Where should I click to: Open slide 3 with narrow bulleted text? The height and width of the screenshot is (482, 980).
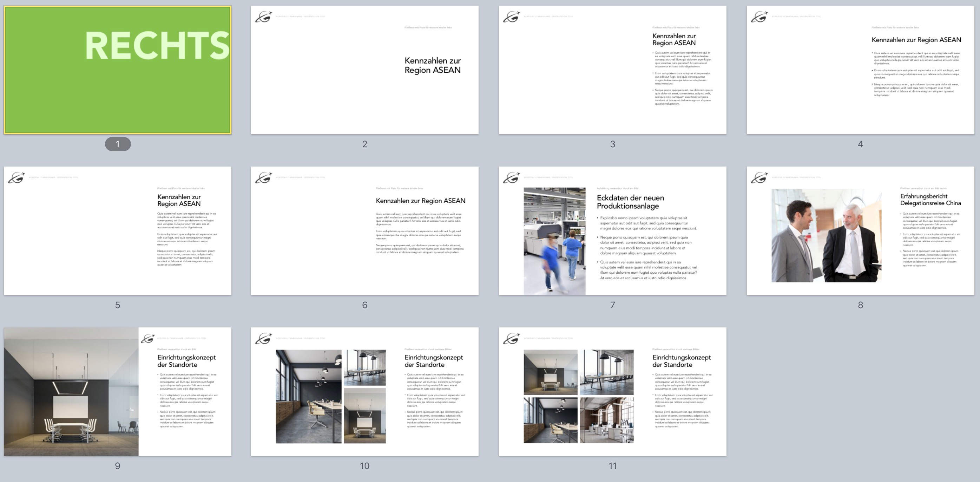[612, 70]
